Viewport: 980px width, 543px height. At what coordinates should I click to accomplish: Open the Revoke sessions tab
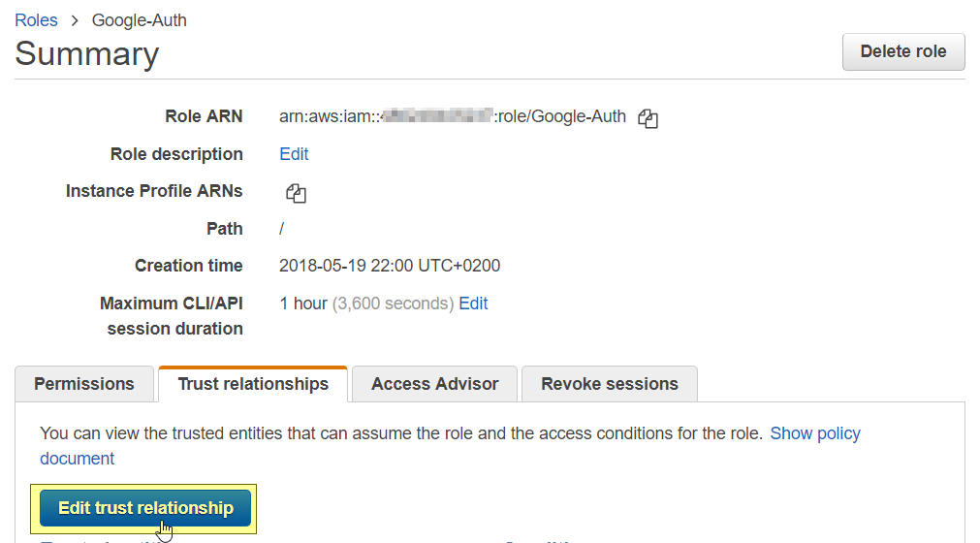pyautogui.click(x=609, y=384)
